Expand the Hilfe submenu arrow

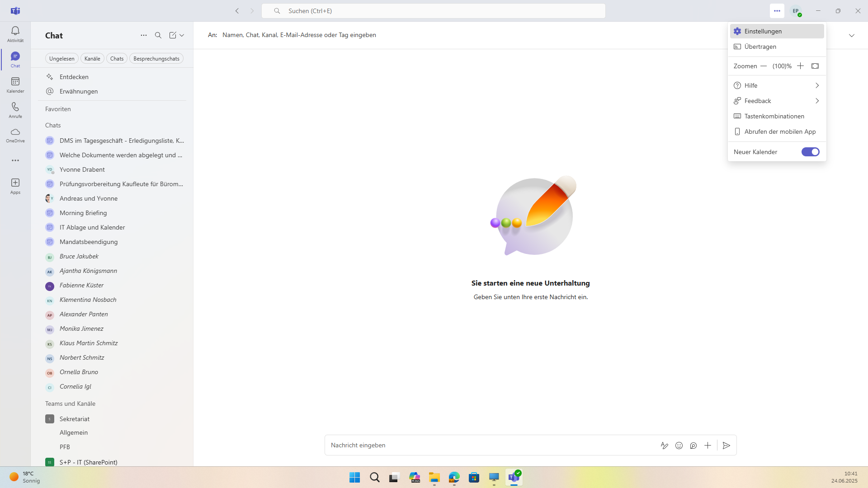point(817,85)
